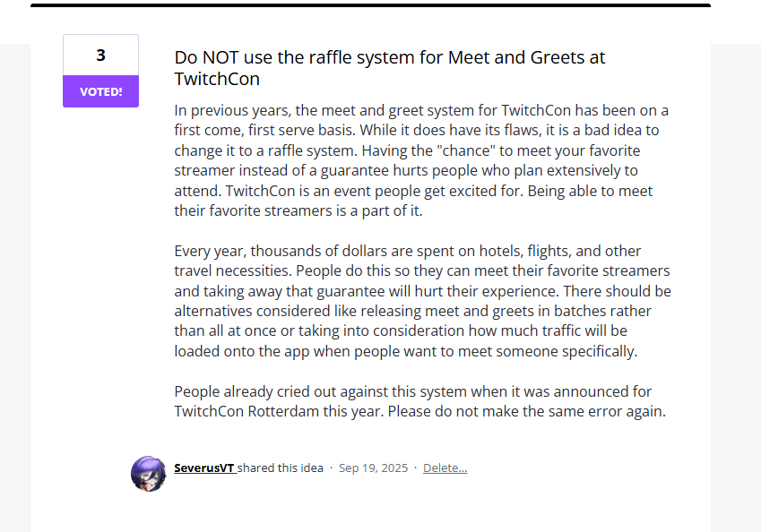Click the word 'TwitchCon' in the title

click(218, 79)
